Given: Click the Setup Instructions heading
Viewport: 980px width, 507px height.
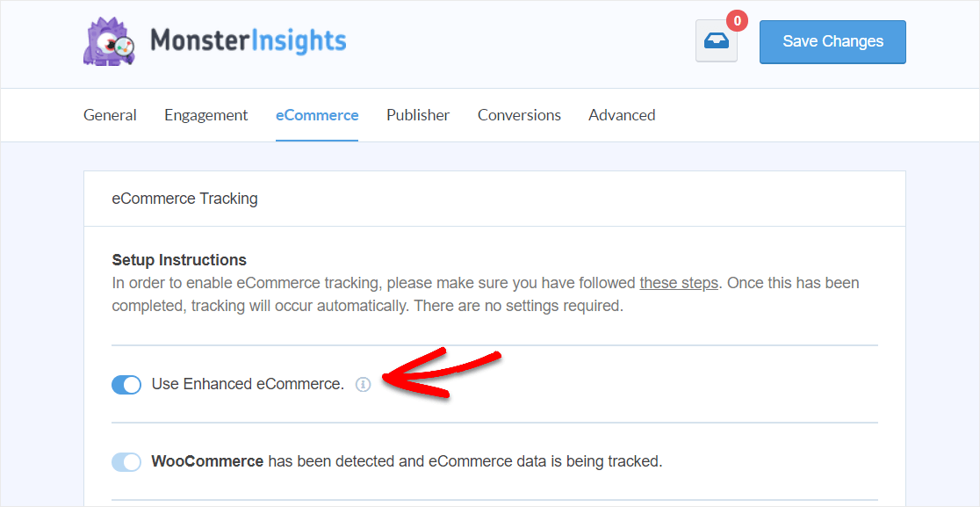Looking at the screenshot, I should (179, 260).
